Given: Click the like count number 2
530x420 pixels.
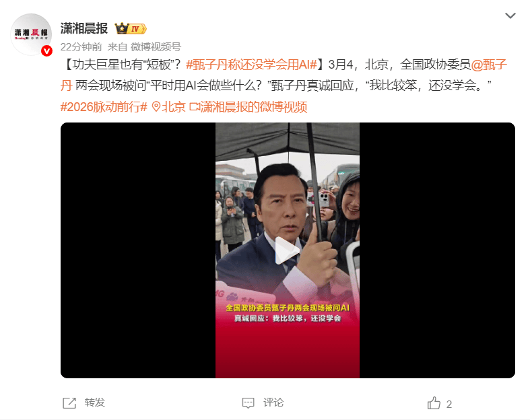Looking at the screenshot, I should (x=449, y=404).
